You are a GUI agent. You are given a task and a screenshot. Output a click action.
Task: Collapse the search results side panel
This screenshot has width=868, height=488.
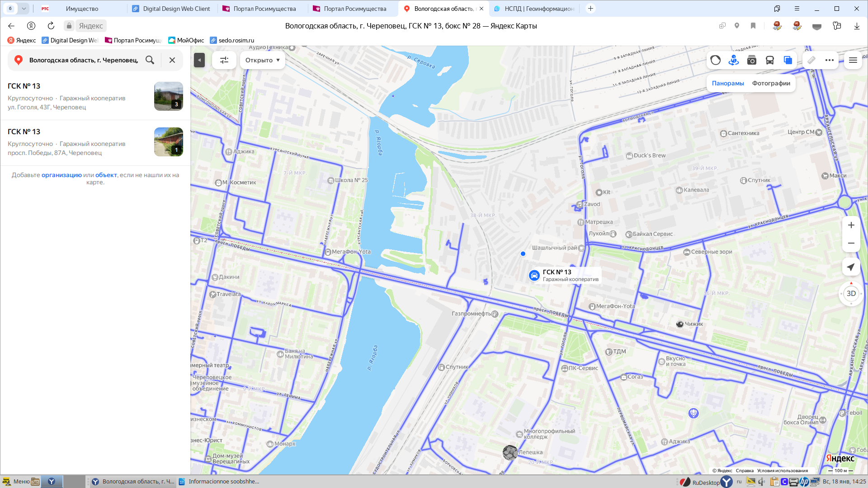coord(199,60)
